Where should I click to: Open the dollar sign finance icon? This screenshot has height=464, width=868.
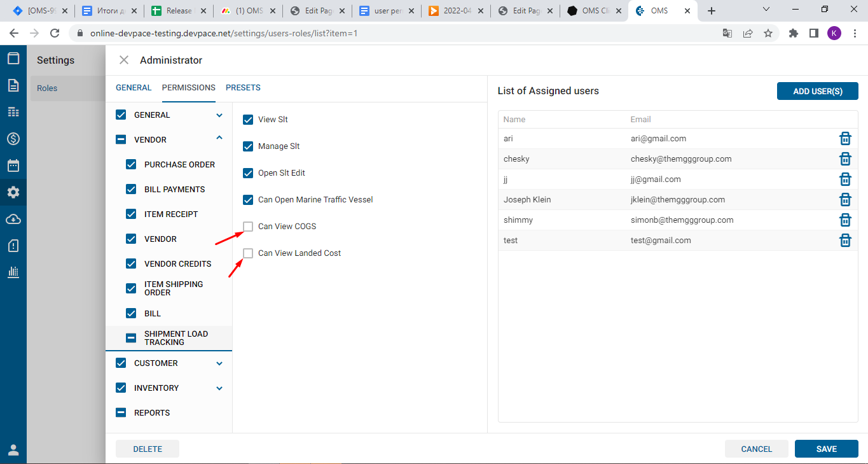(x=13, y=139)
